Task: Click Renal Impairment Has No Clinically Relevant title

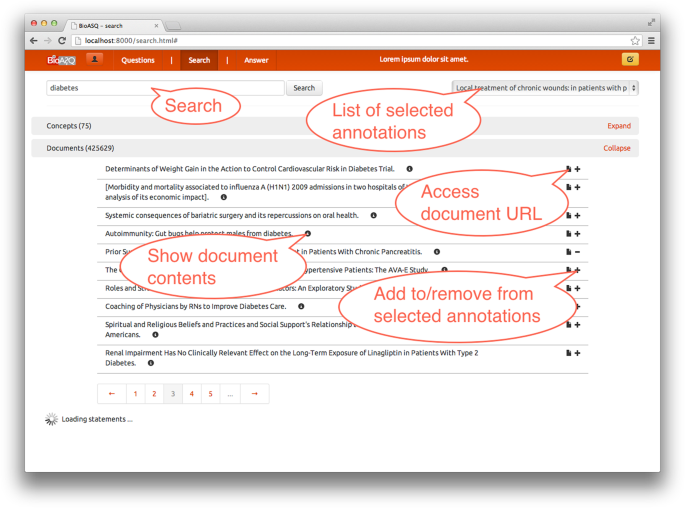Action: [x=291, y=358]
